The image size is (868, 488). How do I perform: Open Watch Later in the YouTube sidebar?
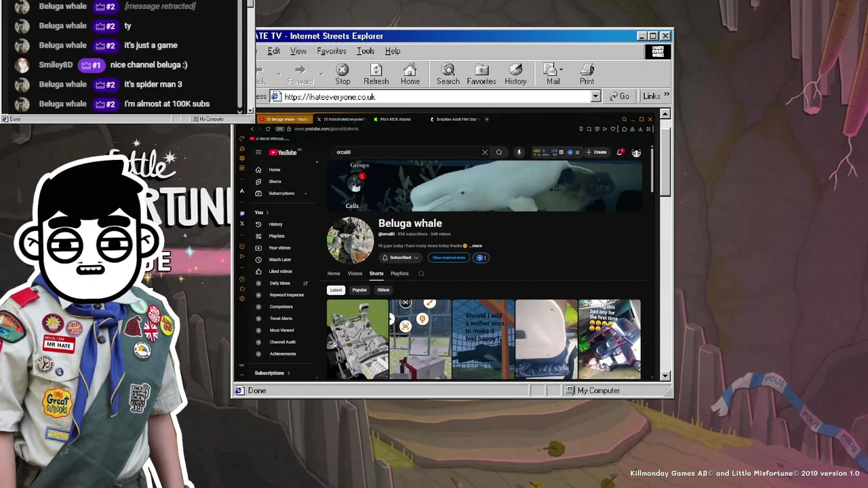[279, 260]
